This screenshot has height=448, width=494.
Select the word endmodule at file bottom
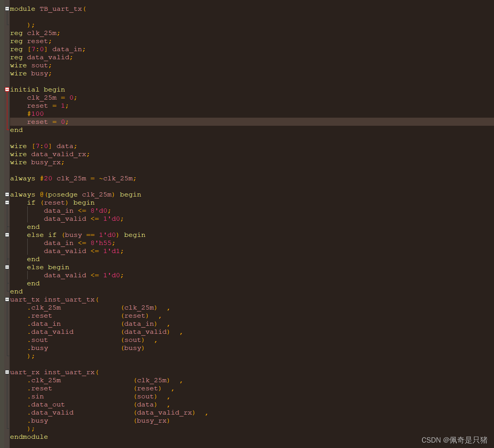point(29,436)
